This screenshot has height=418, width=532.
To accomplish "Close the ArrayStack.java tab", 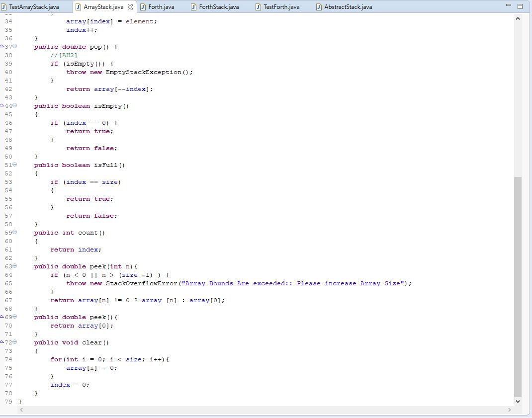I will coord(130,7).
